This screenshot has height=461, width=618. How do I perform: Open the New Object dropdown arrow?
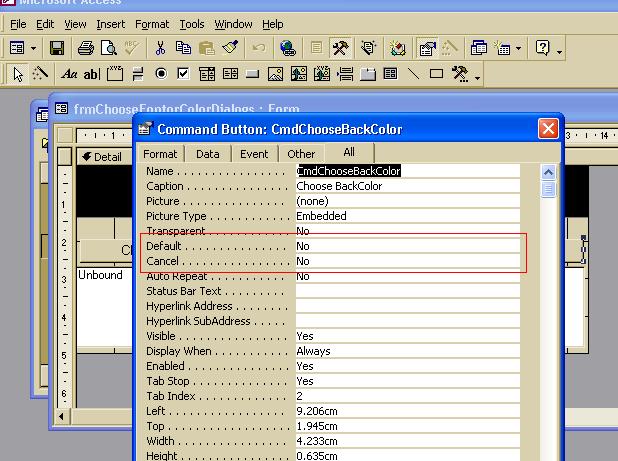point(518,48)
